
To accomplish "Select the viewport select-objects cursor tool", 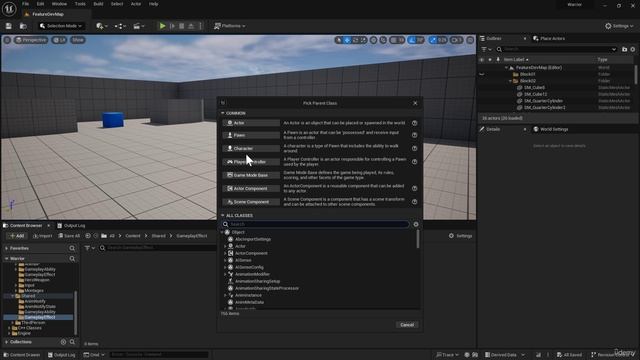I will 338,40.
